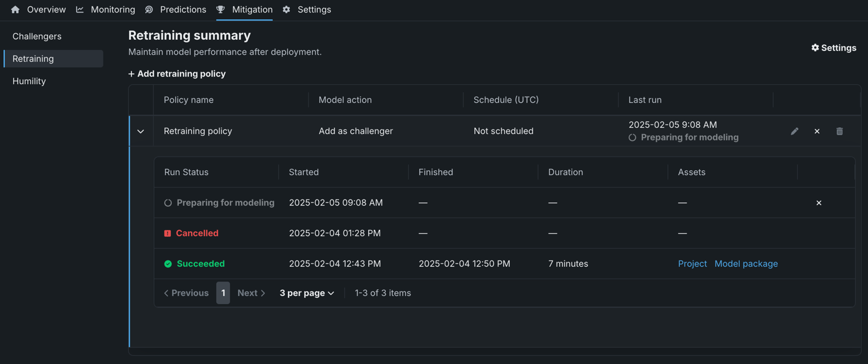This screenshot has width=868, height=364.
Task: Click the gear icon next to Settings heading
Action: point(815,48)
